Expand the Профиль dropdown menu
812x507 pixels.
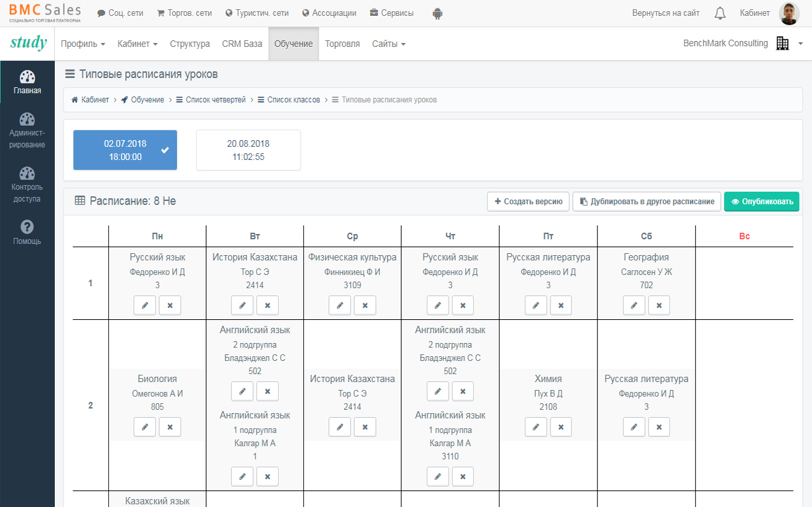[x=83, y=44]
